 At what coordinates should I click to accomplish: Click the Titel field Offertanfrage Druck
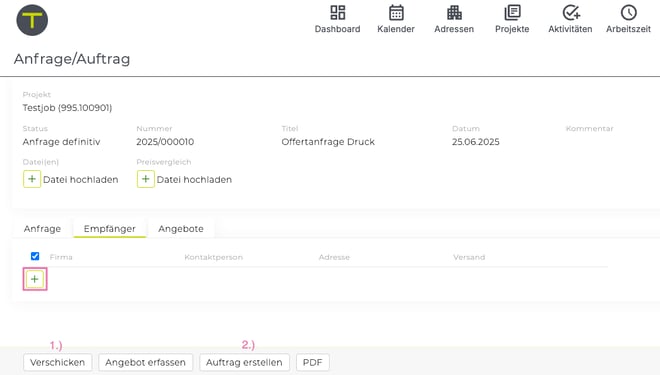coord(328,142)
